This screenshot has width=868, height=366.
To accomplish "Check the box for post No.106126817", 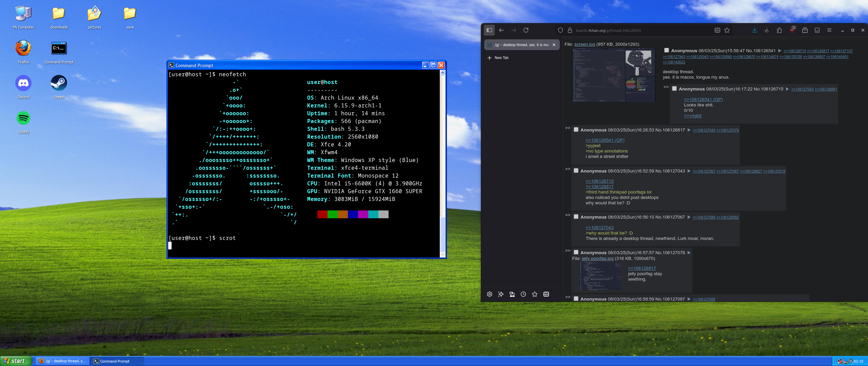I will (576, 130).
